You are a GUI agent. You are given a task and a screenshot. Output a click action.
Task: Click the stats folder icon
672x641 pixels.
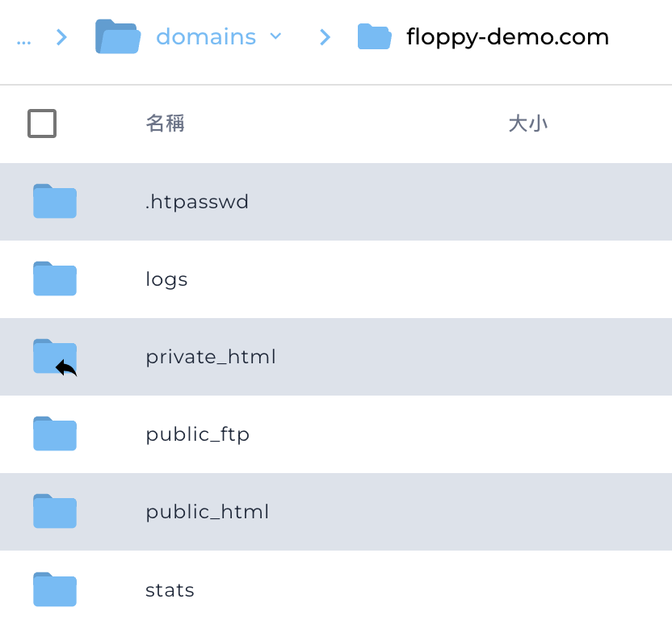click(x=55, y=589)
